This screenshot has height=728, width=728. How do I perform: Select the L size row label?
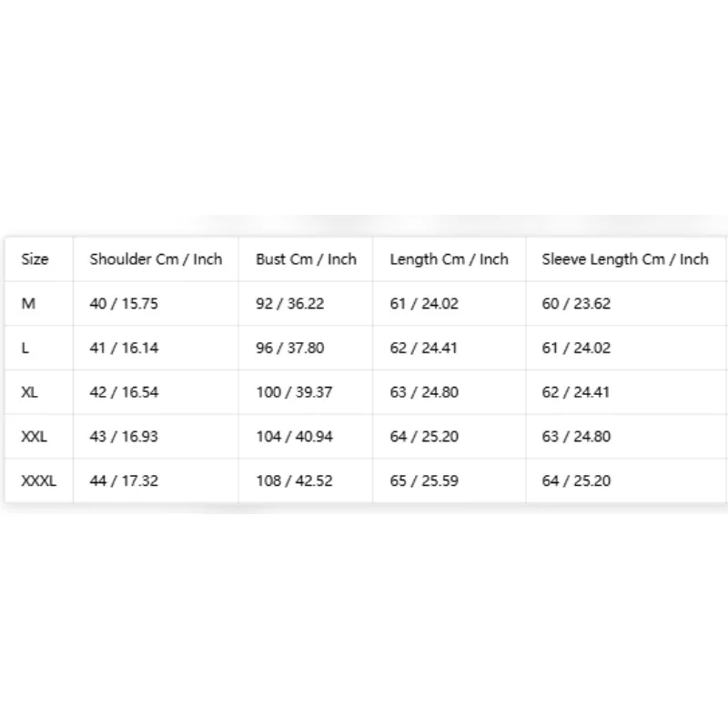coord(25,348)
